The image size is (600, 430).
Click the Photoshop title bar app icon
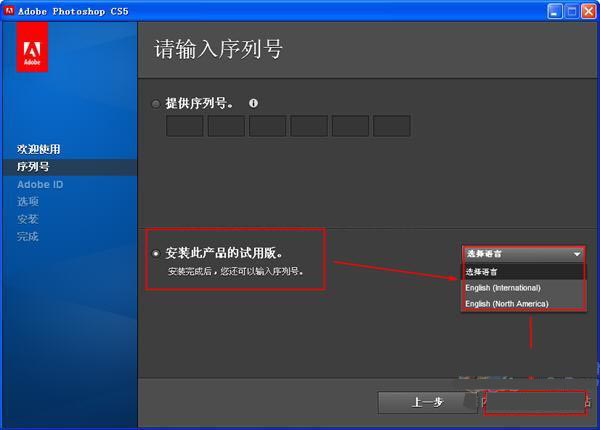[x=9, y=11]
